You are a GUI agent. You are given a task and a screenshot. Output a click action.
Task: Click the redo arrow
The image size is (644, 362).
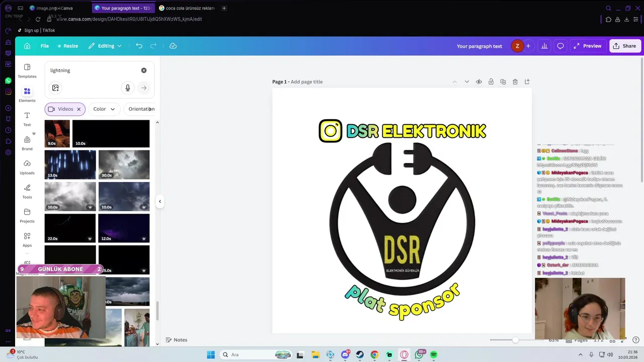(x=153, y=46)
